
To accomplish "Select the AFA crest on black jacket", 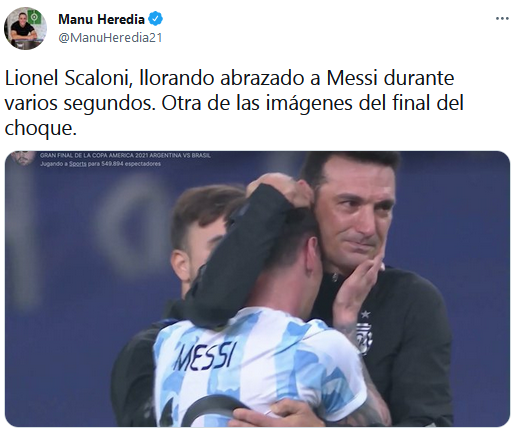I will (364, 336).
